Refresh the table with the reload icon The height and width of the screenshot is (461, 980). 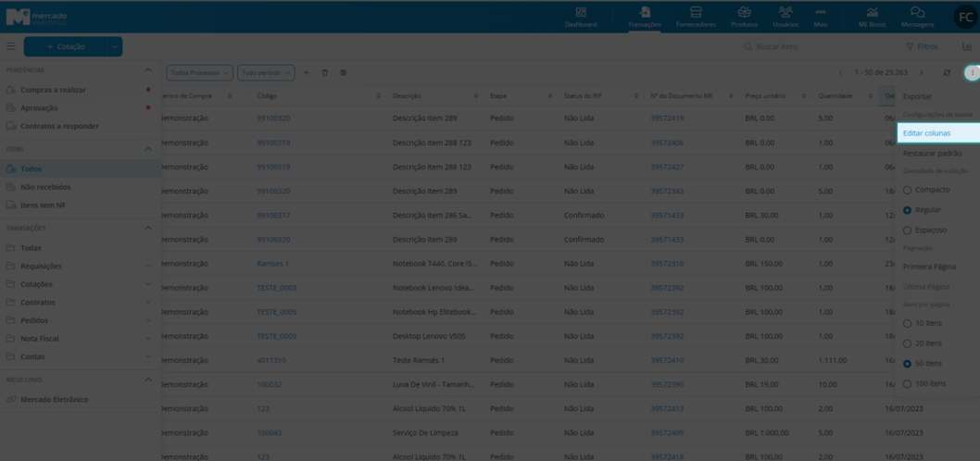947,73
